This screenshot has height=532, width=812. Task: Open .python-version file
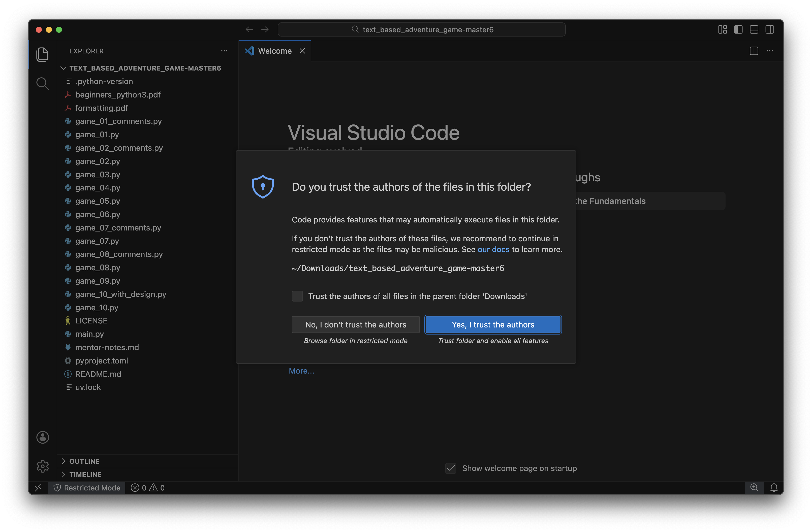[147, 82]
